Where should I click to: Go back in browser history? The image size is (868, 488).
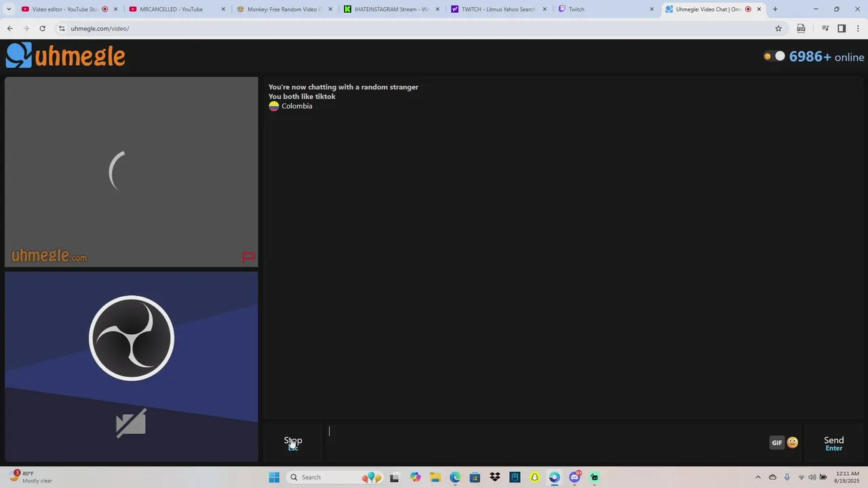coord(9,28)
